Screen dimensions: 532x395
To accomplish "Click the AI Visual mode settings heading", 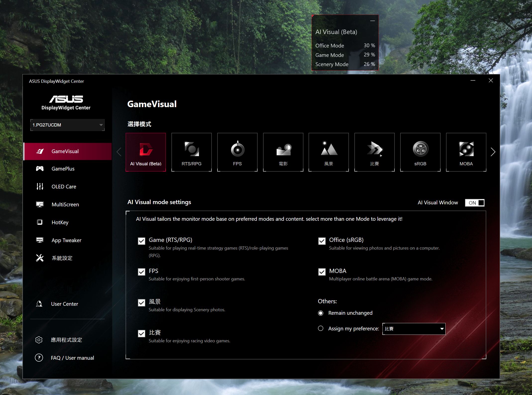I will [x=159, y=202].
